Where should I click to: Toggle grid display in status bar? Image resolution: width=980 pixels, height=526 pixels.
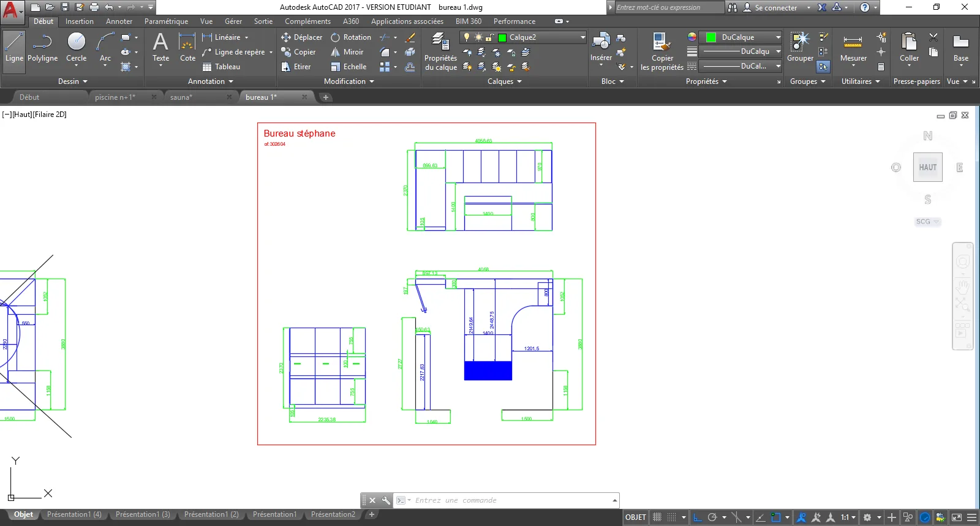click(657, 517)
